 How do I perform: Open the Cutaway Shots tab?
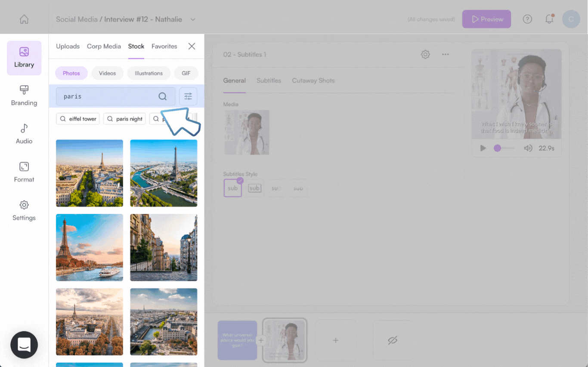(313, 81)
